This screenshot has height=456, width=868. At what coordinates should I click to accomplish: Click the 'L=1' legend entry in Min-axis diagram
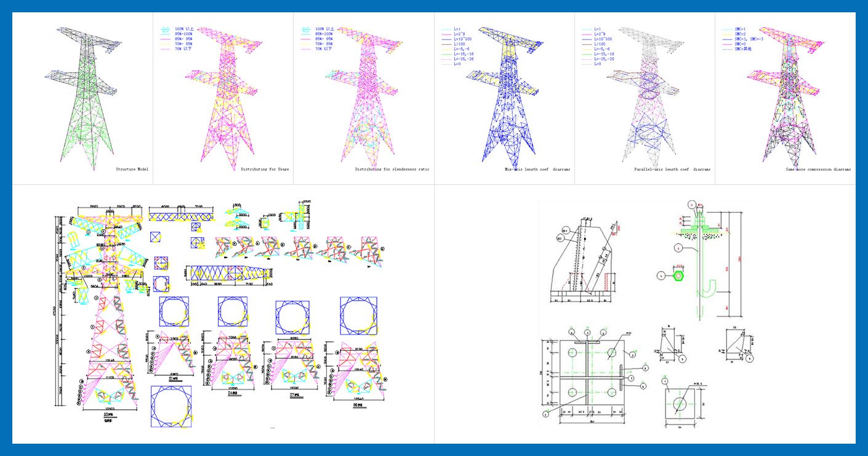pos(457,29)
